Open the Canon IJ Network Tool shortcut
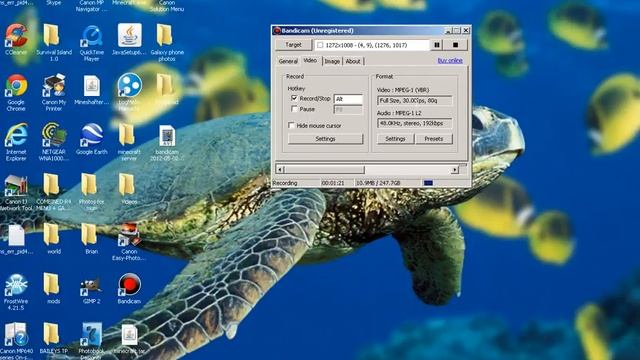 [x=16, y=192]
